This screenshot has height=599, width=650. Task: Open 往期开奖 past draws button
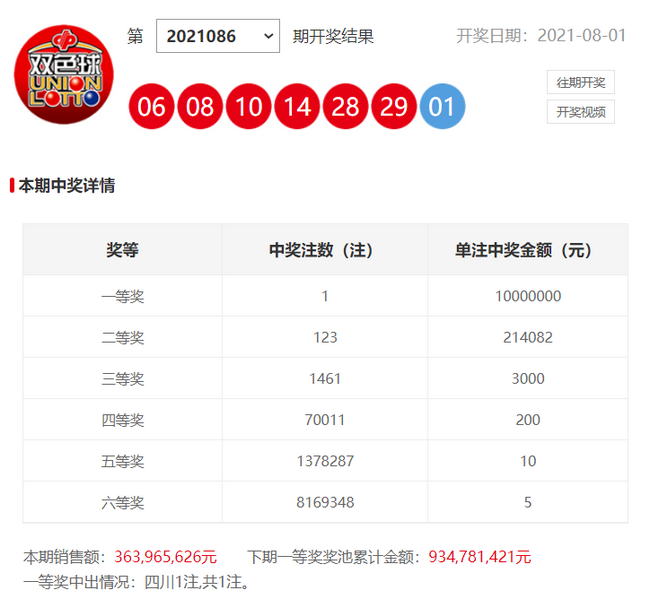coord(580,82)
